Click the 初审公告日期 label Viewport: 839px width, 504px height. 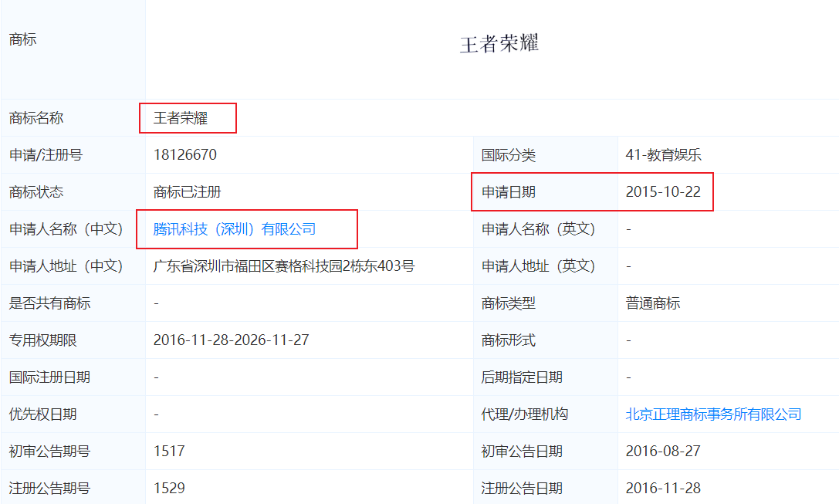pos(522,451)
